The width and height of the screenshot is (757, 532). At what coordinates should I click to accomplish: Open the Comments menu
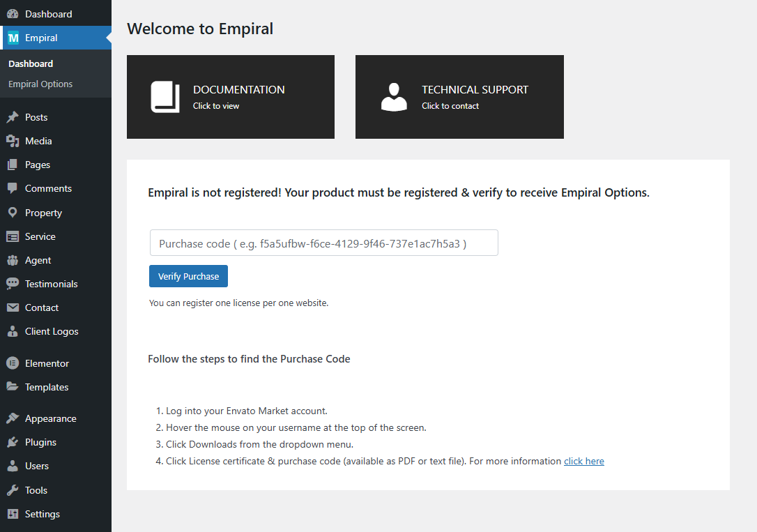(56, 188)
